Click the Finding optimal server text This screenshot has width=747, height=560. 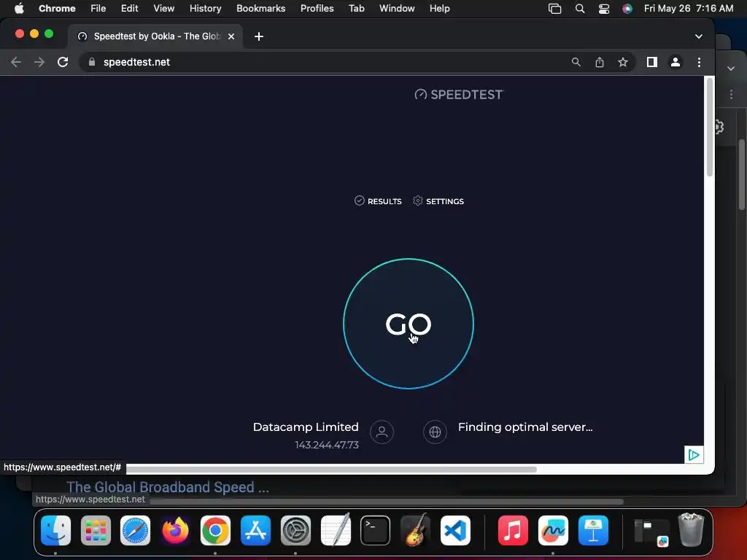click(525, 427)
